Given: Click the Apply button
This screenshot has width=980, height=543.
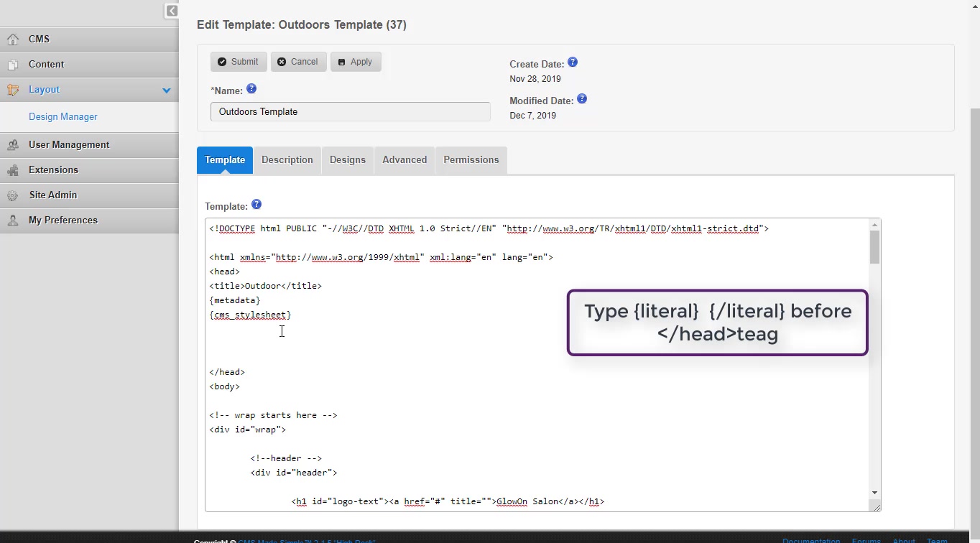Looking at the screenshot, I should point(356,62).
